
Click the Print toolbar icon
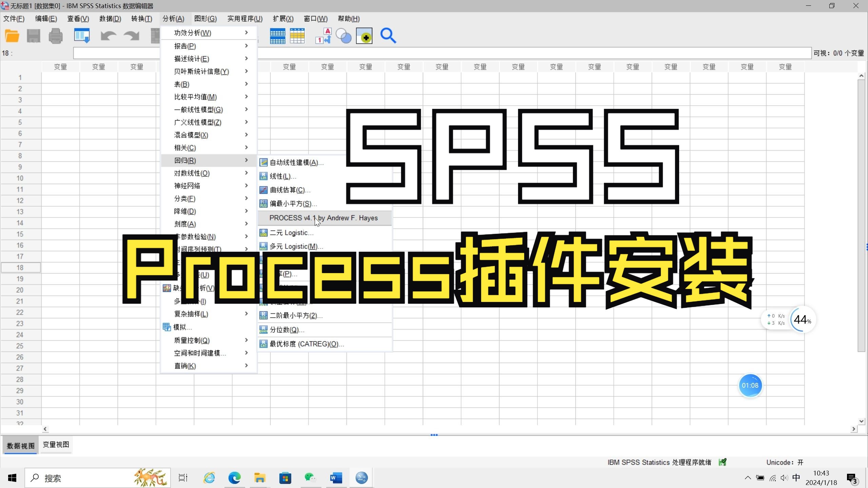(56, 36)
